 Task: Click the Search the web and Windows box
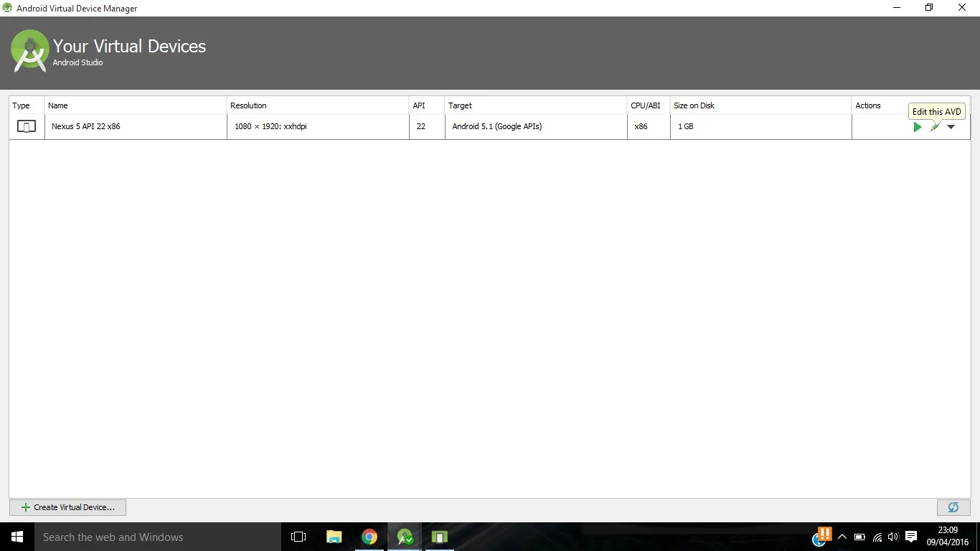(x=158, y=537)
